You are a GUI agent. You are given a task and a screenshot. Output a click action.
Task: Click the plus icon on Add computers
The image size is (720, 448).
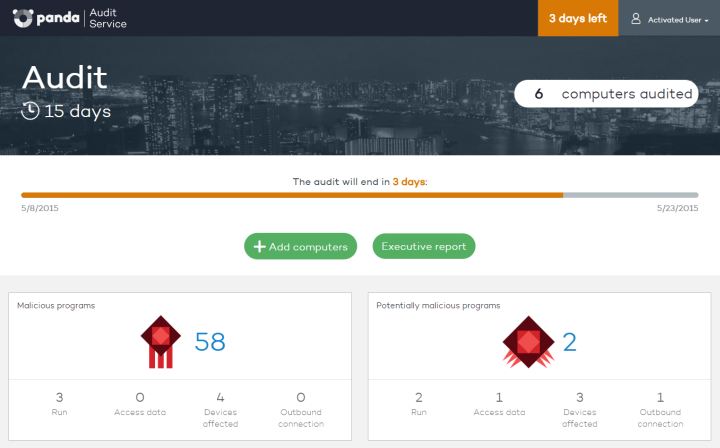coord(259,246)
